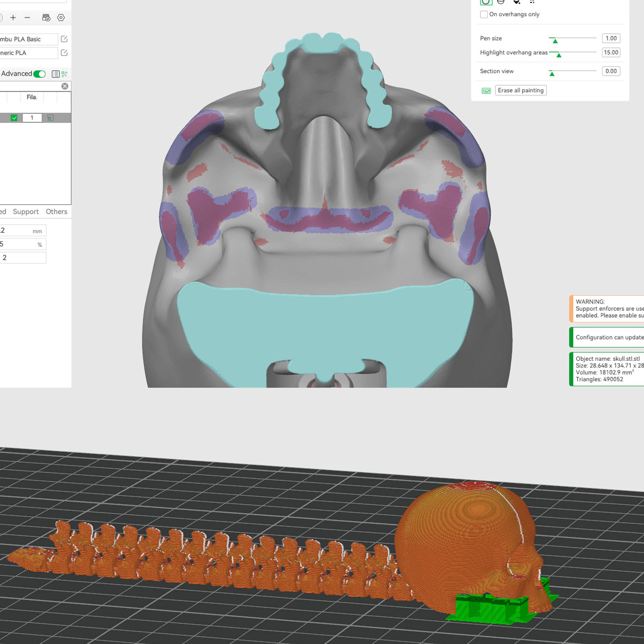Click the Pen size label

click(x=491, y=38)
